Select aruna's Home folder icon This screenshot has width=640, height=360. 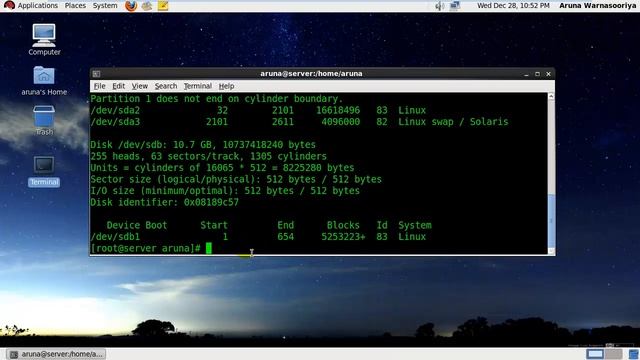pyautogui.click(x=44, y=80)
